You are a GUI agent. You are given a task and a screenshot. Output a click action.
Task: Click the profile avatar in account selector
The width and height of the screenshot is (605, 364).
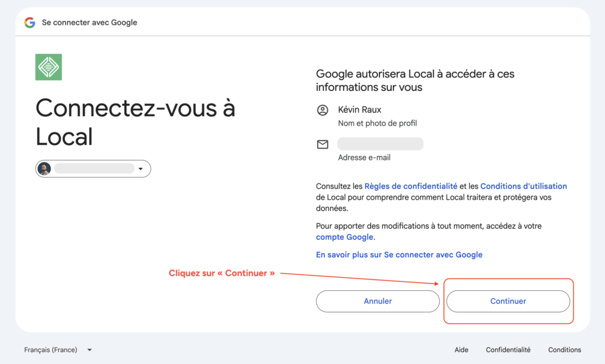tap(44, 168)
